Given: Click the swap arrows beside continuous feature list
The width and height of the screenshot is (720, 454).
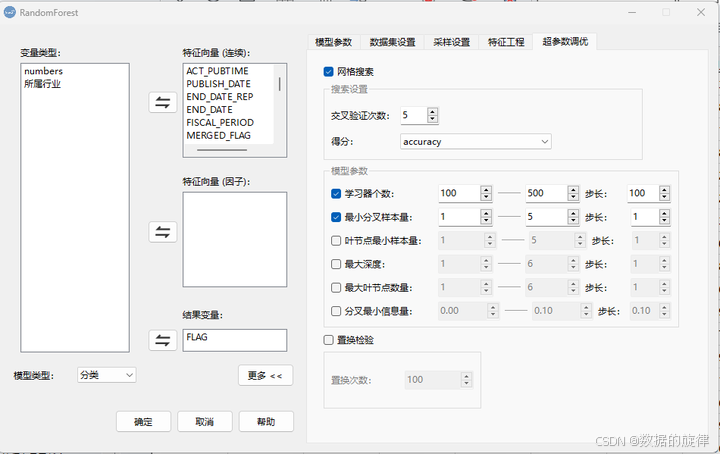Looking at the screenshot, I should 163,102.
